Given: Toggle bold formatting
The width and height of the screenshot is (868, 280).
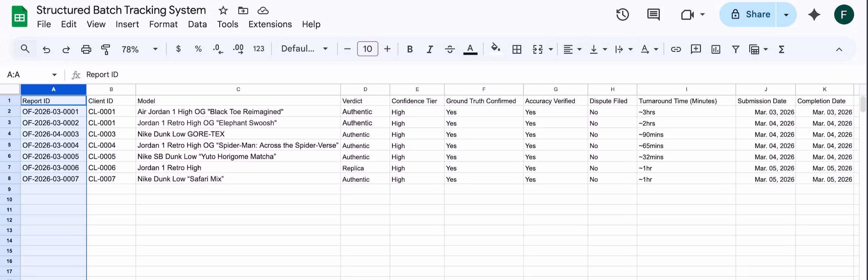Looking at the screenshot, I should coord(410,49).
